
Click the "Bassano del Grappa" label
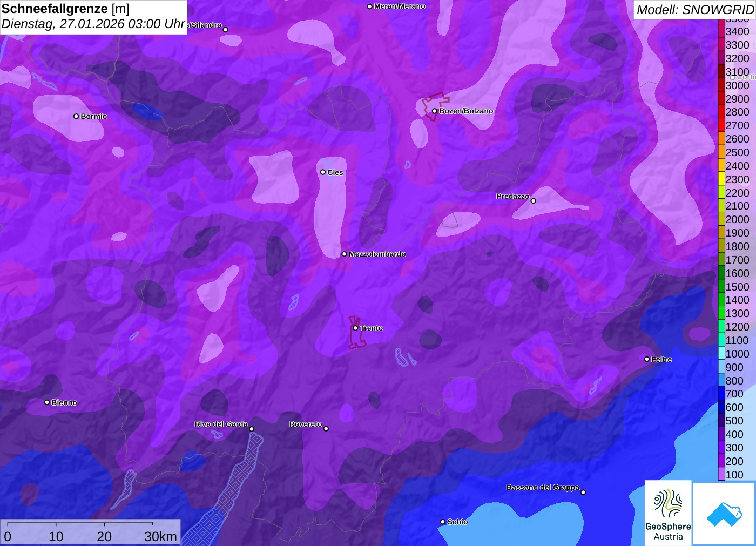coord(543,487)
